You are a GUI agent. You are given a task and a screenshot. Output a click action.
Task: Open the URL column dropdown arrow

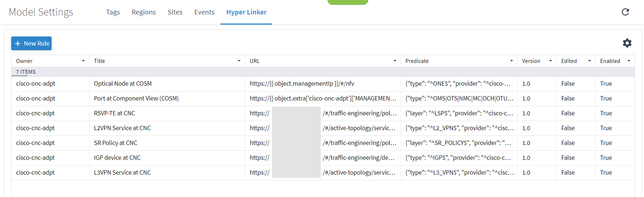(x=395, y=61)
